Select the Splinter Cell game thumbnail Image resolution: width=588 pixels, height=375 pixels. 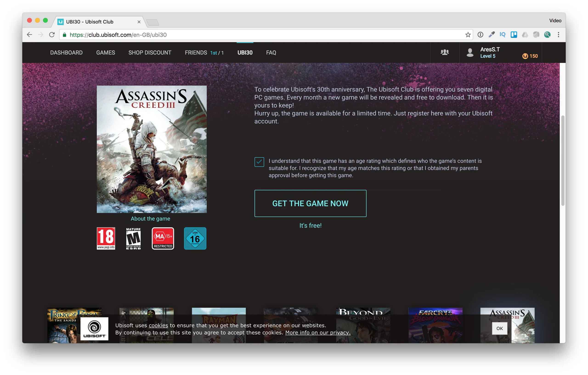[x=147, y=325]
